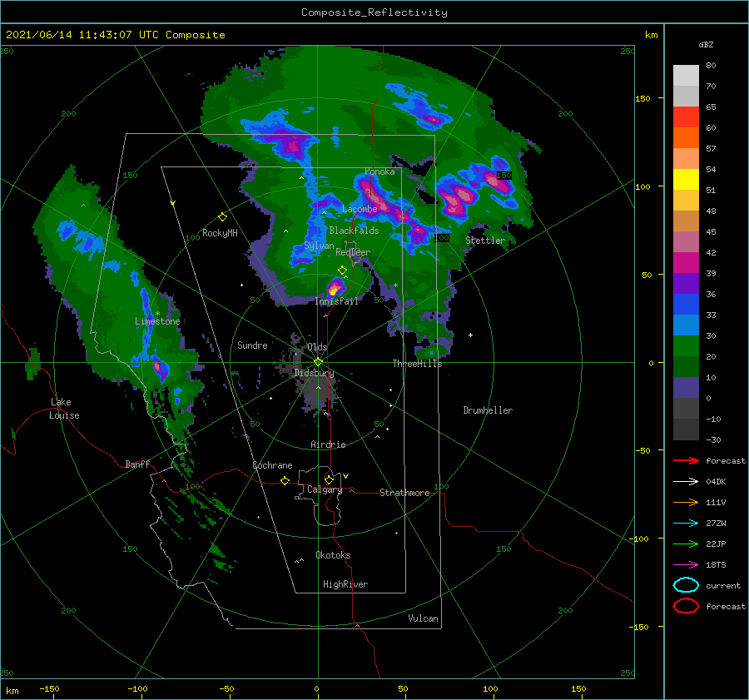Click the yellow diamond marker near Cochrane
Image resolution: width=749 pixels, height=700 pixels.
pyautogui.click(x=285, y=480)
